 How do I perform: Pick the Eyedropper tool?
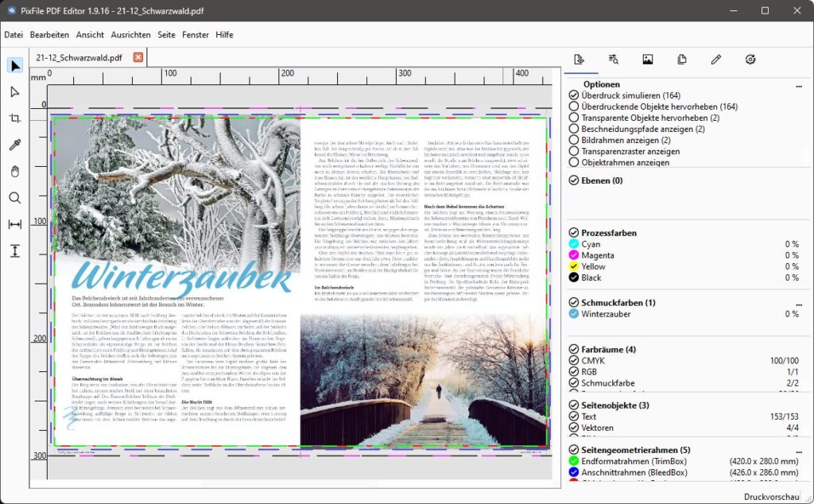click(14, 145)
